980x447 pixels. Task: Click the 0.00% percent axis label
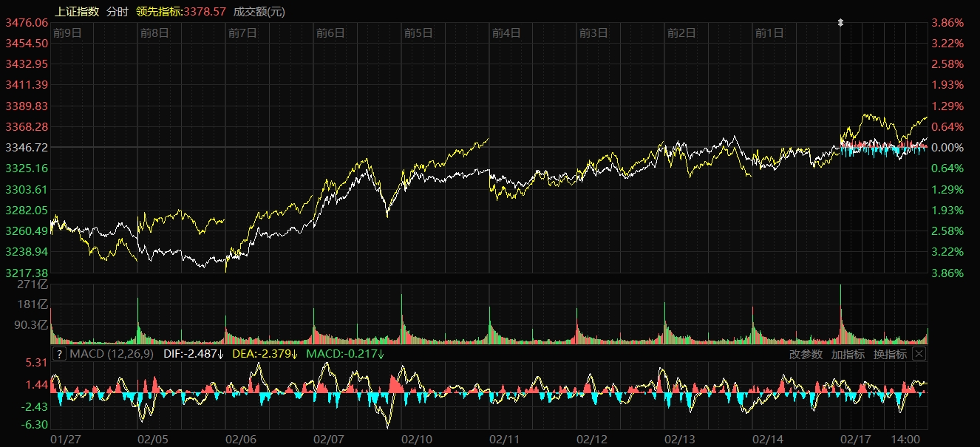pyautogui.click(x=948, y=148)
